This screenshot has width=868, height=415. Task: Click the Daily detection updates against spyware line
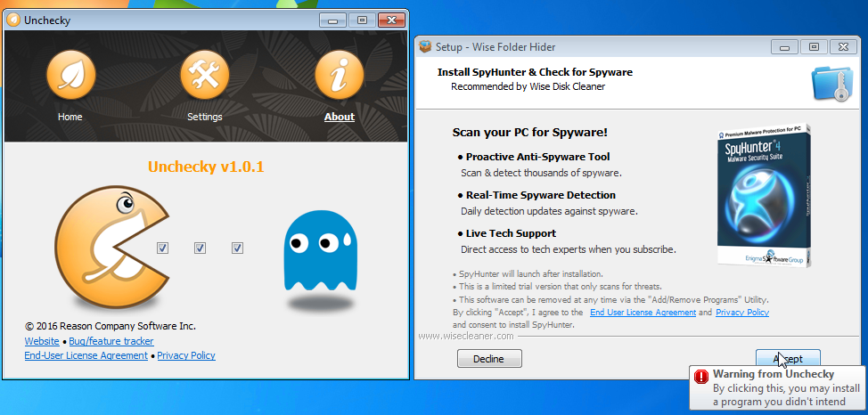point(549,211)
